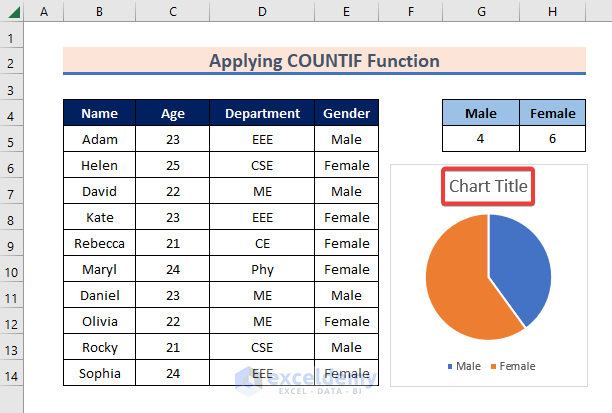
Task: Click Rocky's gender cell Male
Action: pos(347,347)
